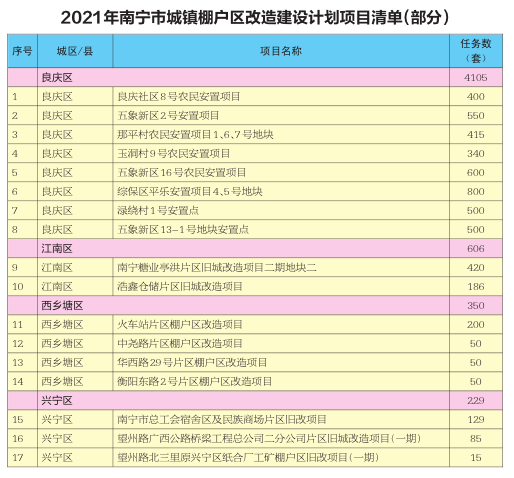Click the subtotal value 606
The image size is (514, 478).
click(x=476, y=248)
